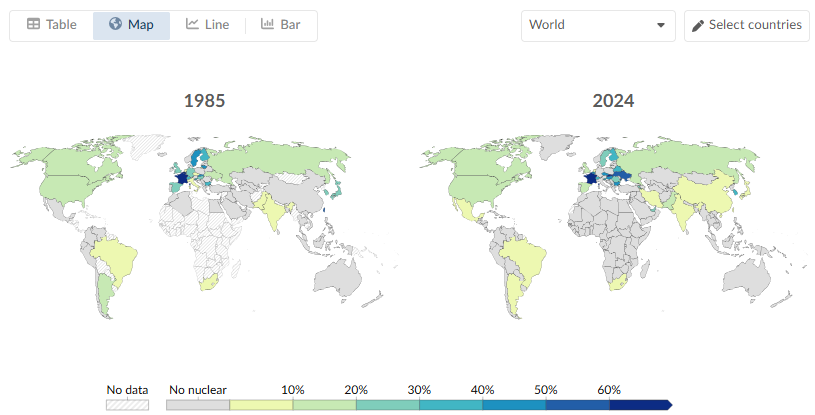Click the darkest navy legend swatch above 60%
Viewport: 815px width, 415px height.
(638, 405)
